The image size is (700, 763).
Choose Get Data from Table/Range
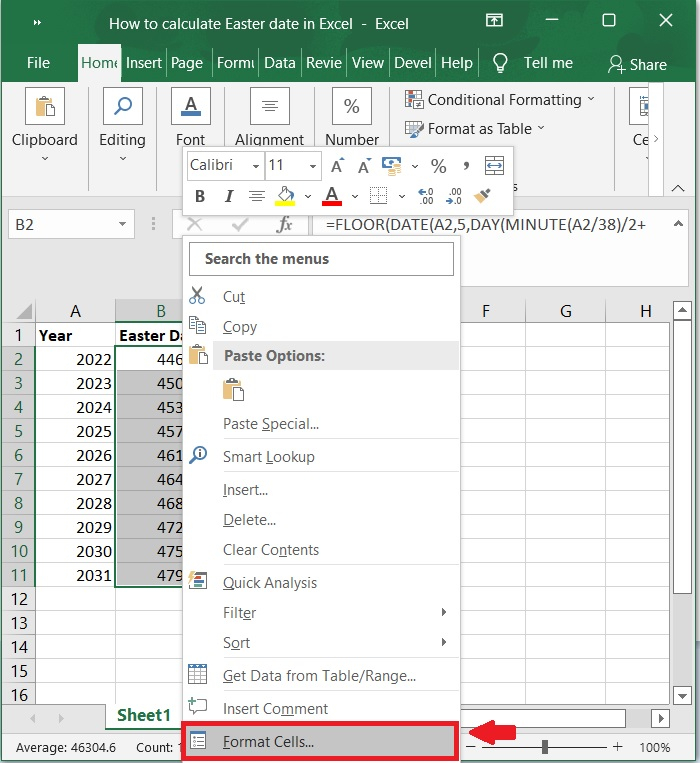[322, 675]
